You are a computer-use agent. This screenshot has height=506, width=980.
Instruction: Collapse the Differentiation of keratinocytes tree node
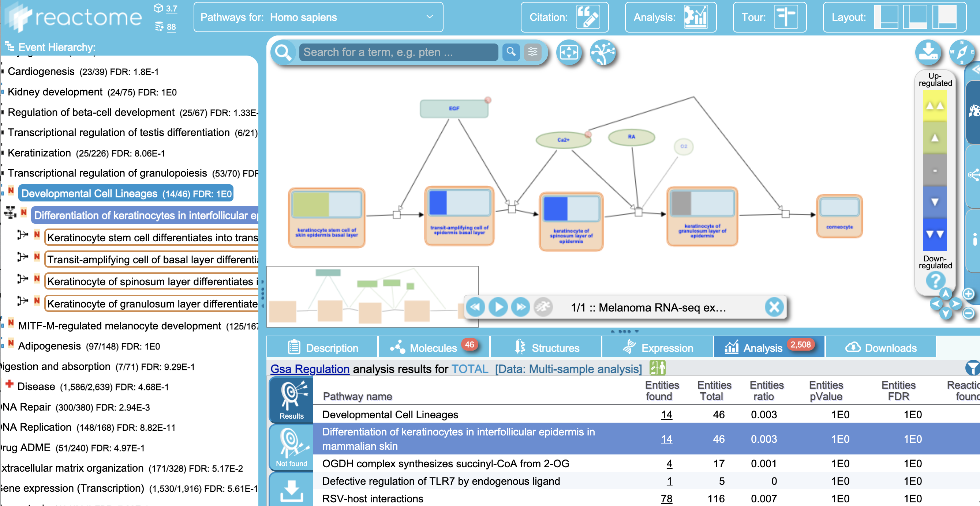pos(10,213)
